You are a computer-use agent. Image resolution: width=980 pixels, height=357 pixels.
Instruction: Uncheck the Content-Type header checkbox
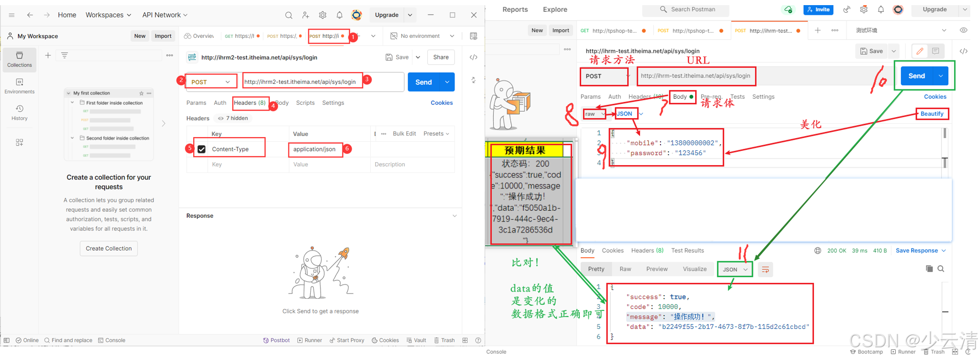coord(201,149)
